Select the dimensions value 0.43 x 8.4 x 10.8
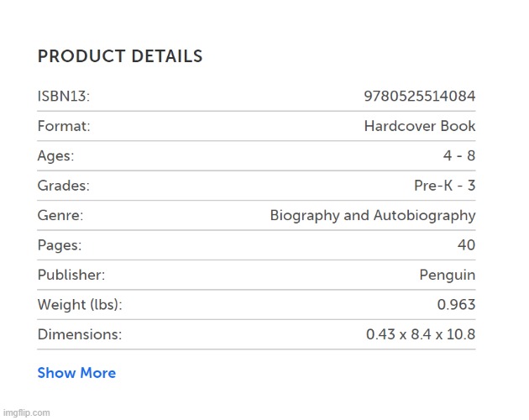The image size is (529, 420). (x=420, y=334)
